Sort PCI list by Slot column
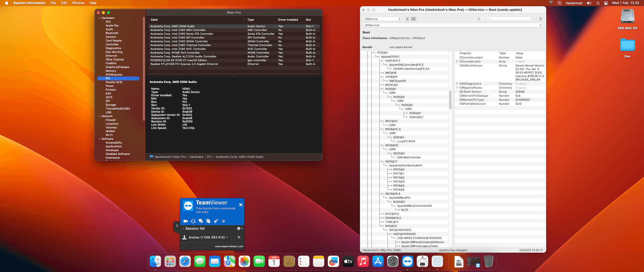644x272 pixels. [308, 20]
